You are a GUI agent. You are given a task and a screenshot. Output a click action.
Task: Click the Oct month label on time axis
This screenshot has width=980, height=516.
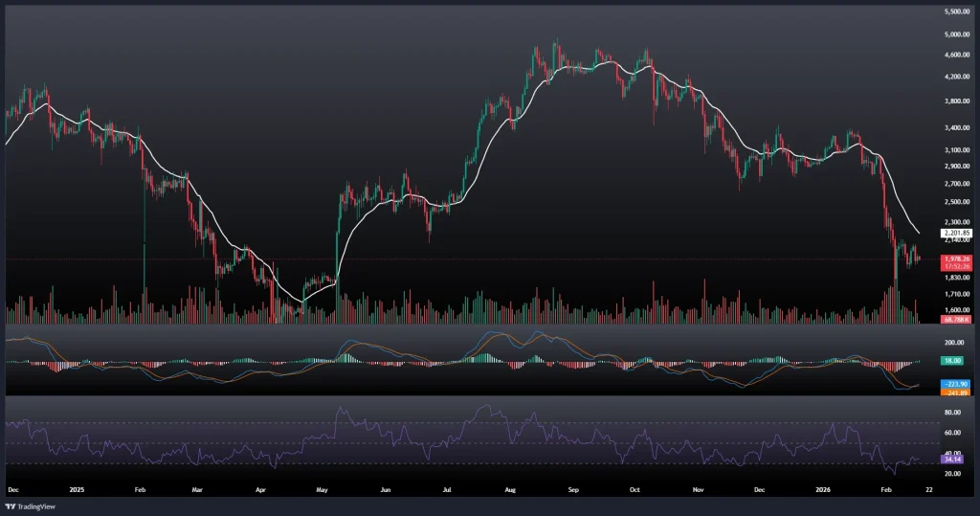pyautogui.click(x=635, y=488)
